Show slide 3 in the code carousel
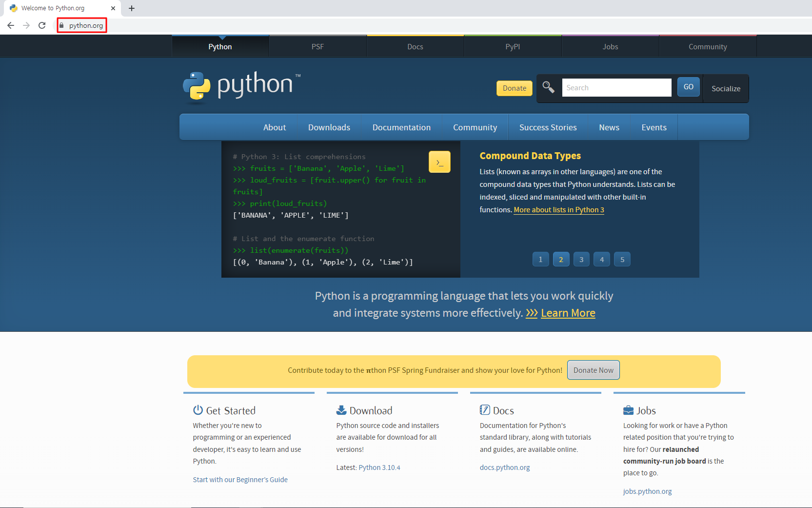This screenshot has height=508, width=812. [581, 260]
